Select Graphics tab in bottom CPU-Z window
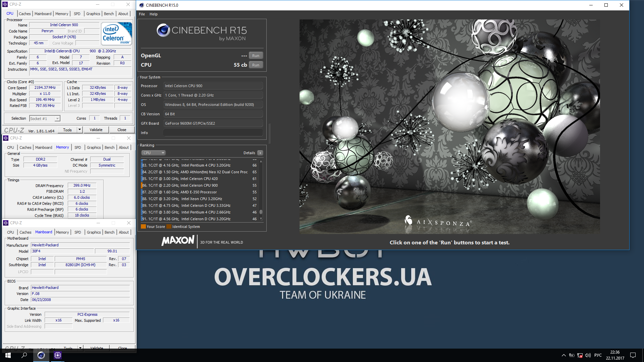The image size is (644, 362). tap(94, 232)
